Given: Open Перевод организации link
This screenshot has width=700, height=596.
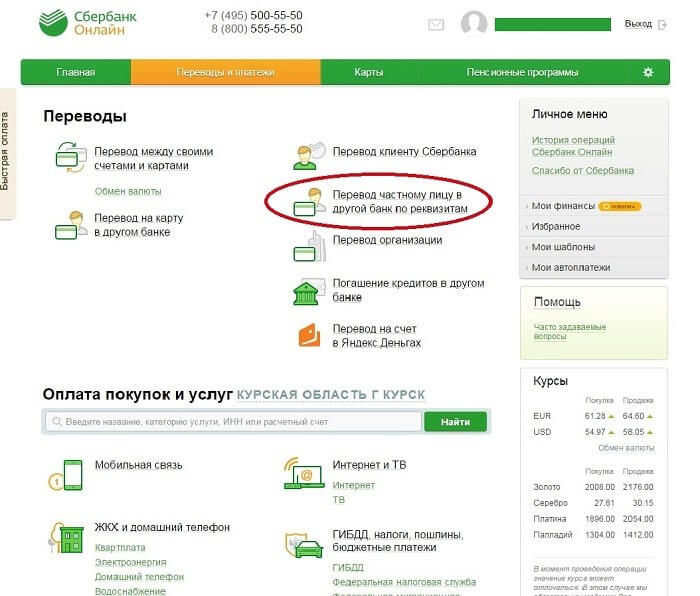Looking at the screenshot, I should tap(388, 240).
